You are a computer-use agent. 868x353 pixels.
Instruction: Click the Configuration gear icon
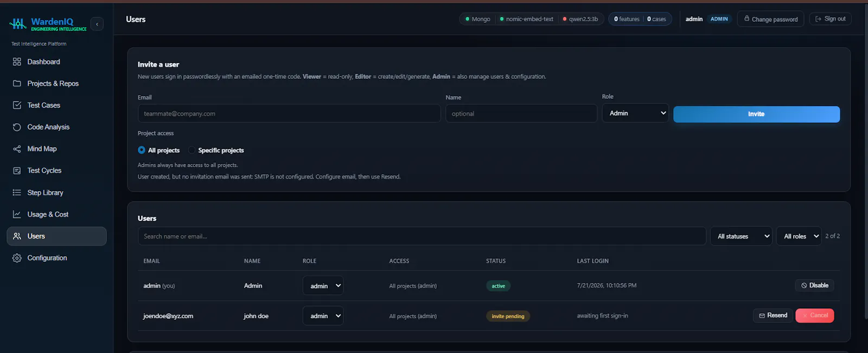click(x=17, y=258)
